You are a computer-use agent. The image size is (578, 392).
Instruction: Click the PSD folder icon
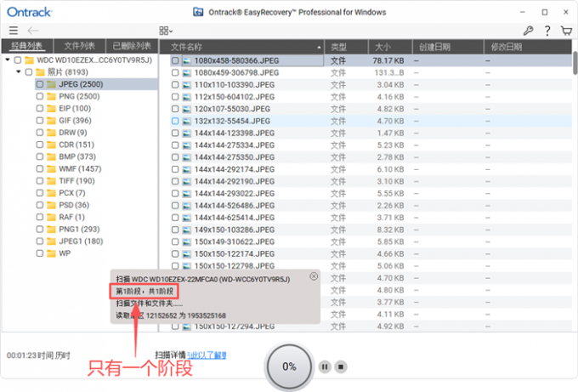pos(52,205)
